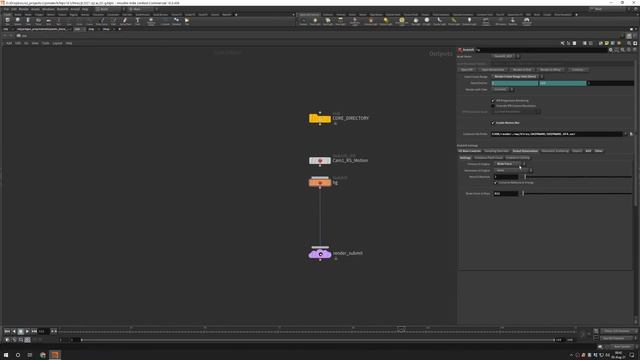
Task: Click the Houdini icon in the taskbar
Action: (55, 355)
